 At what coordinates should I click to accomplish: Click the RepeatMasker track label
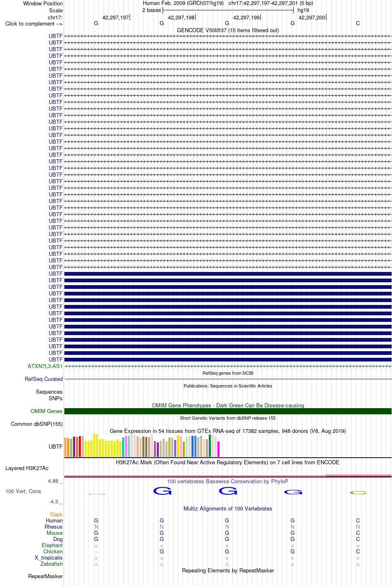click(45, 576)
